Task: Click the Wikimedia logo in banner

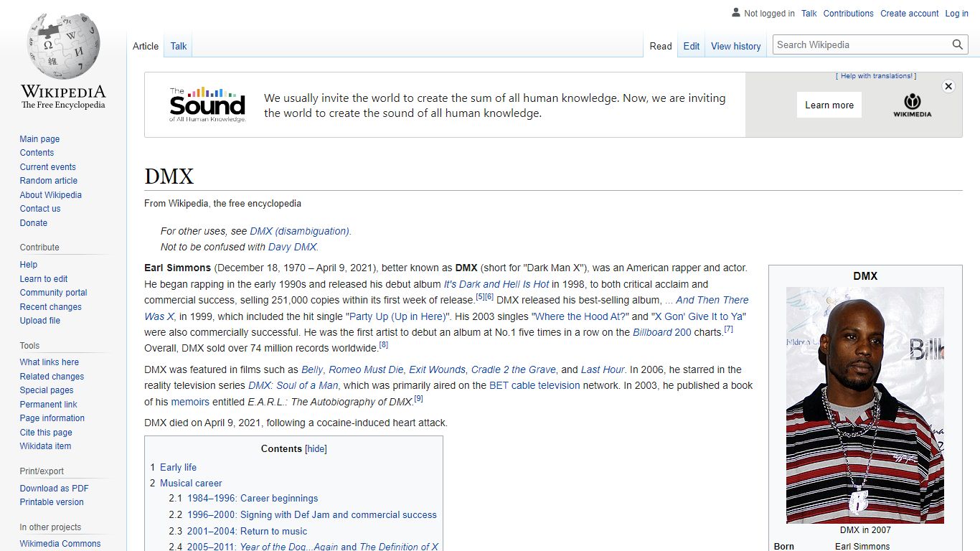Action: point(913,105)
